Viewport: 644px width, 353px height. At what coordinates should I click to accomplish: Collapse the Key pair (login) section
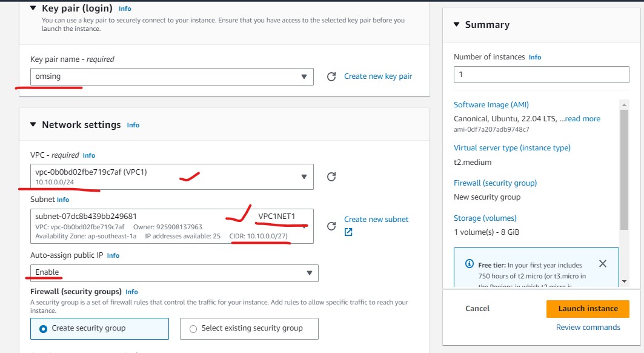[x=33, y=8]
